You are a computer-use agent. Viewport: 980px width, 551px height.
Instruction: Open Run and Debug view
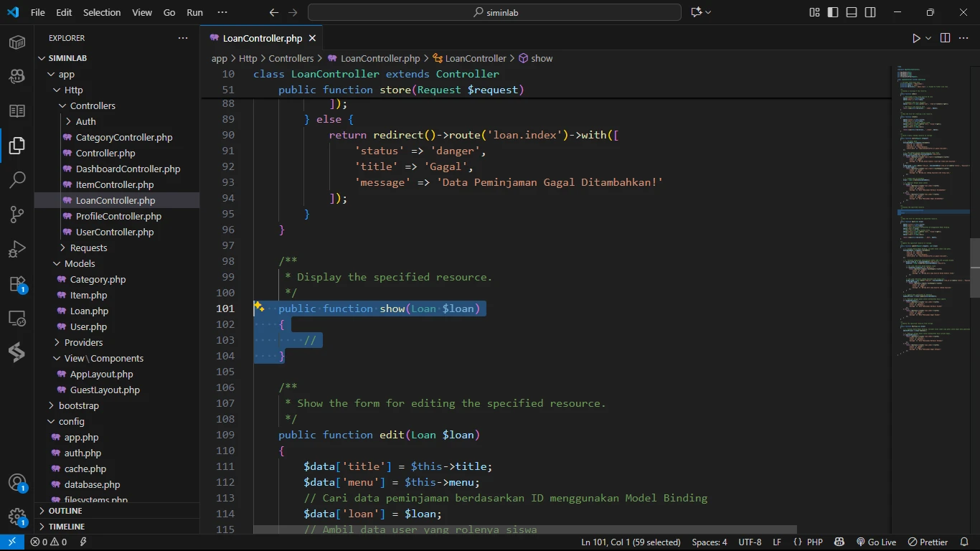(17, 249)
